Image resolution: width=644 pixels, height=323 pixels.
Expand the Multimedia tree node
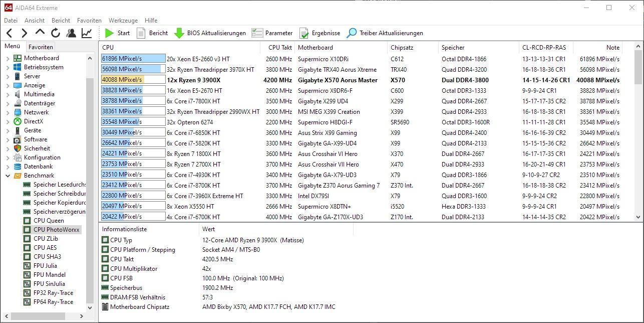point(8,94)
